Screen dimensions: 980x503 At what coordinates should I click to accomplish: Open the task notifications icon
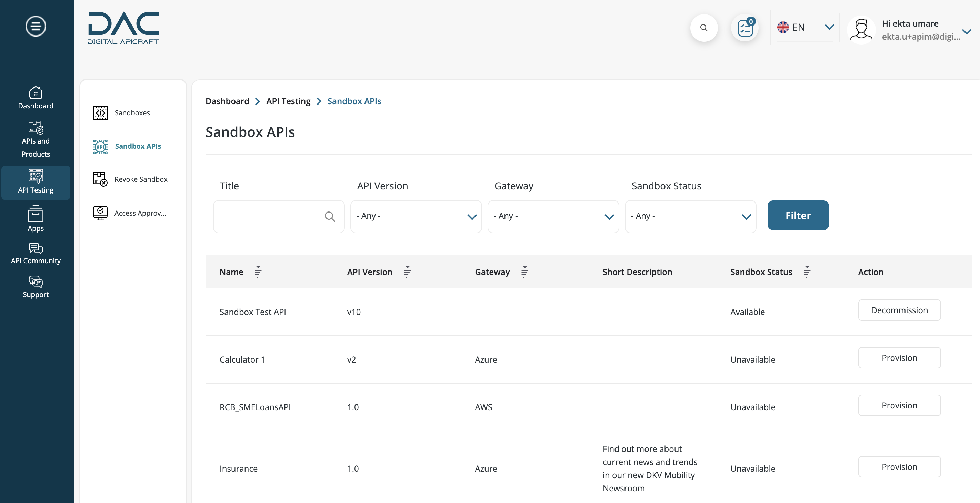(x=745, y=28)
